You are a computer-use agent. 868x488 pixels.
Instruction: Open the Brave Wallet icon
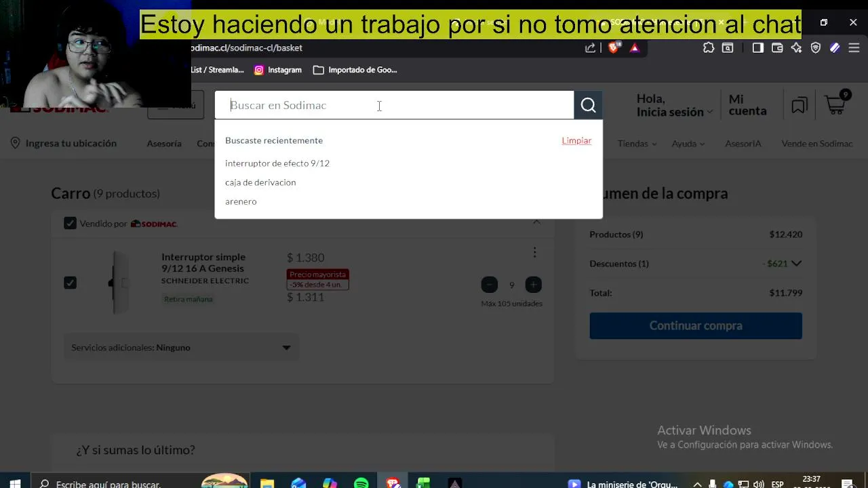[778, 47]
